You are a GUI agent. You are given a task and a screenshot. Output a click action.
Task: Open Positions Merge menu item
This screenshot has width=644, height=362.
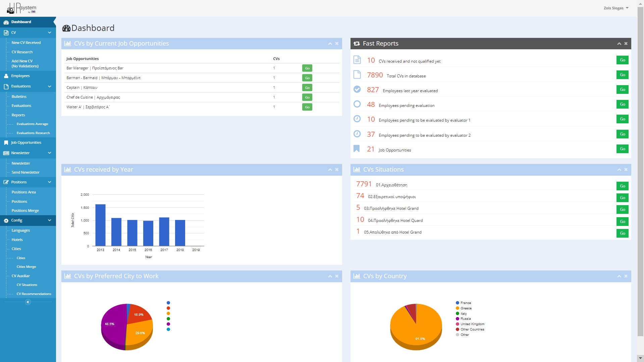pyautogui.click(x=25, y=210)
